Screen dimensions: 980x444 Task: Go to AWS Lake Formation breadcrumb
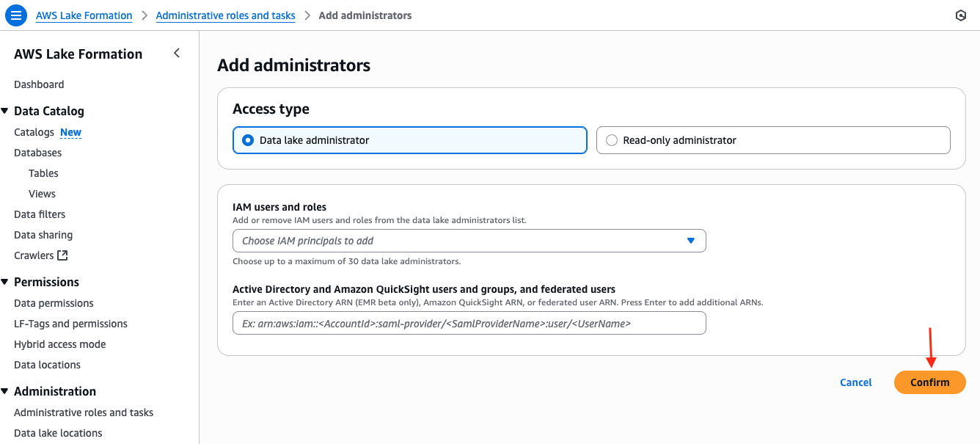point(84,15)
